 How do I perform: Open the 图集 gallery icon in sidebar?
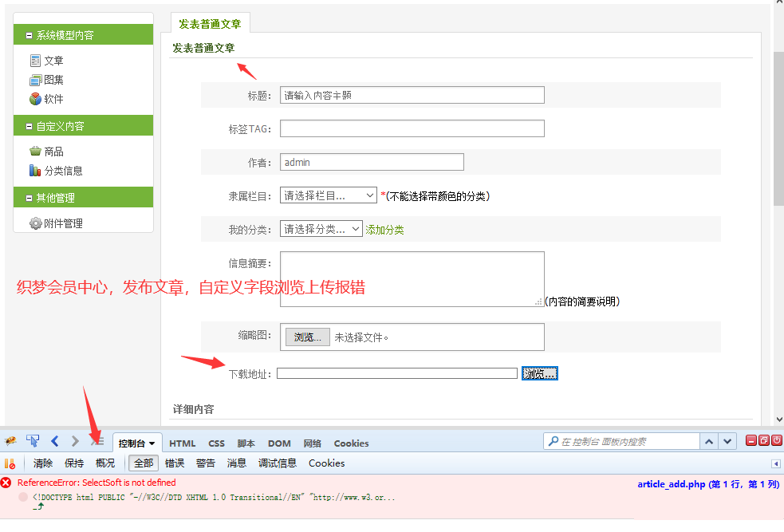pos(33,79)
